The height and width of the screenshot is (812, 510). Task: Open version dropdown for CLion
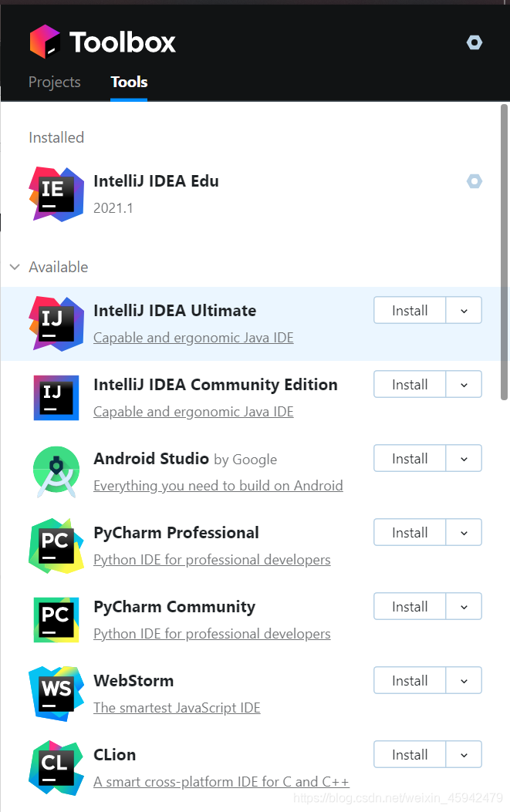pos(464,755)
